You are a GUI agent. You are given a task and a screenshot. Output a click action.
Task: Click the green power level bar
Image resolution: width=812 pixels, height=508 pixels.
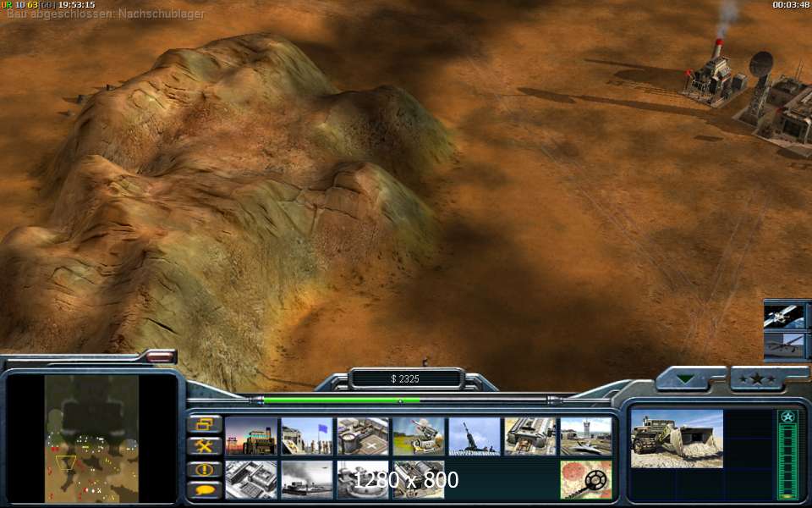click(343, 400)
